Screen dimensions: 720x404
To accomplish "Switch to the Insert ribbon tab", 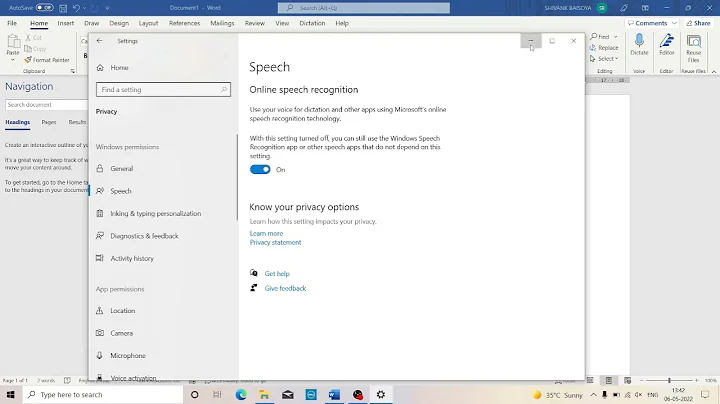I will tap(66, 23).
